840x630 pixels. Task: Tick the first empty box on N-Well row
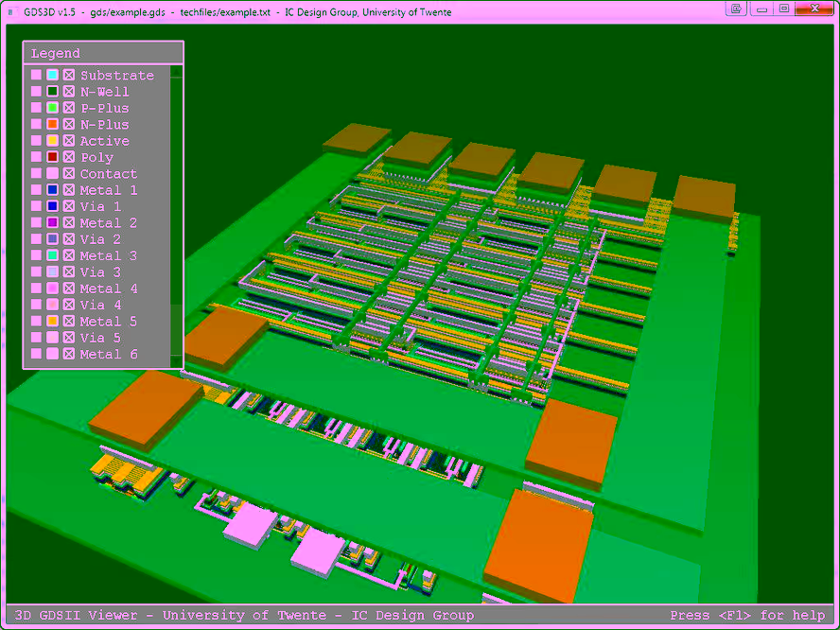(x=36, y=92)
